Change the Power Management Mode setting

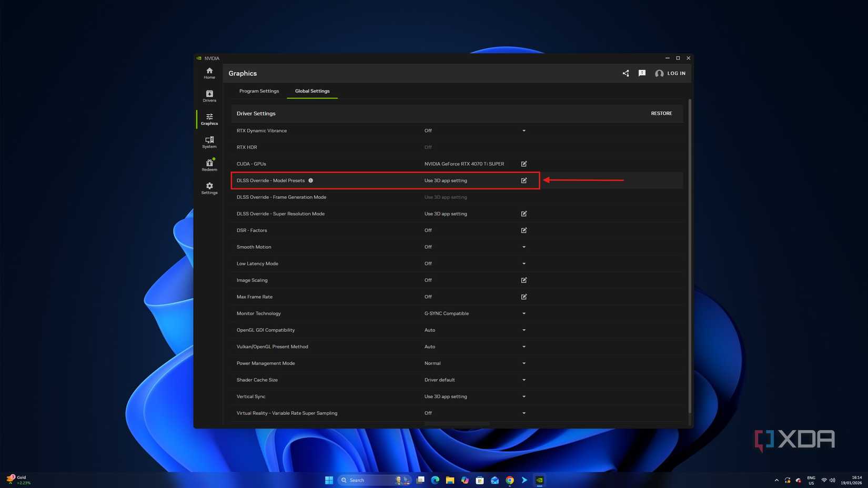(523, 363)
